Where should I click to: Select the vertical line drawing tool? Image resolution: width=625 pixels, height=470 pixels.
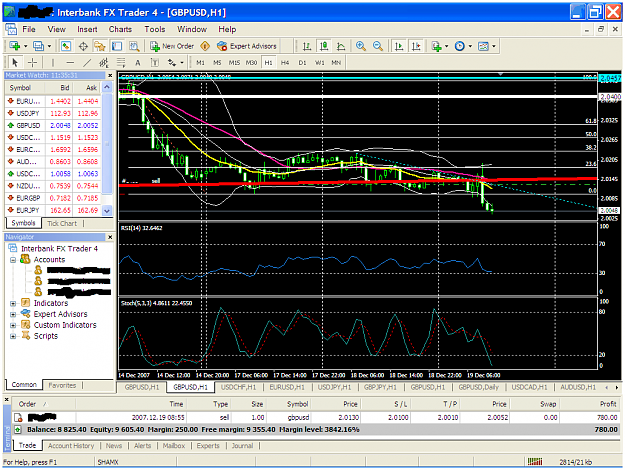pos(53,63)
